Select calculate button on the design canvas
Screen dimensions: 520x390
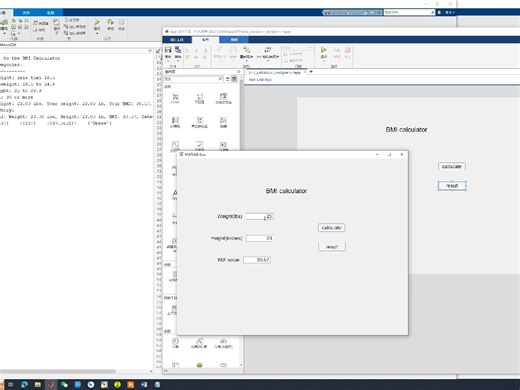452,166
